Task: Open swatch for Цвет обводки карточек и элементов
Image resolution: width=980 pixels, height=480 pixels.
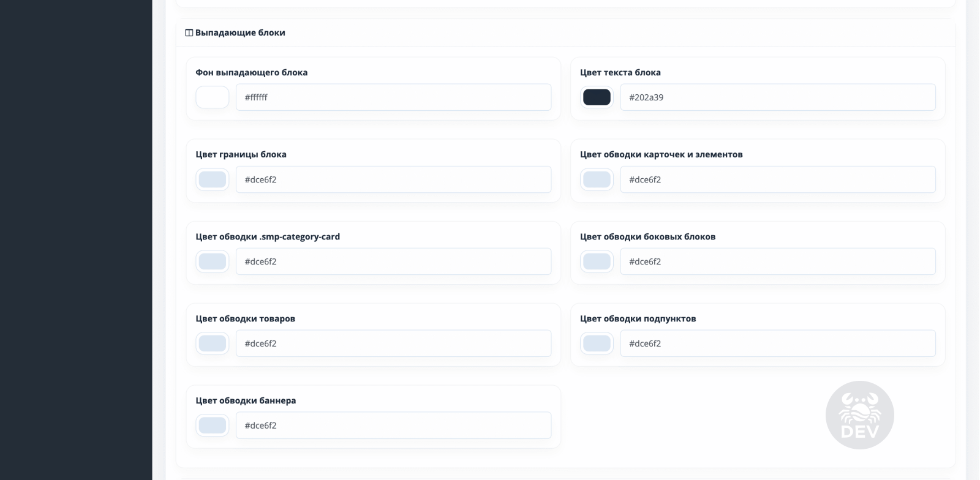Action: pos(597,179)
